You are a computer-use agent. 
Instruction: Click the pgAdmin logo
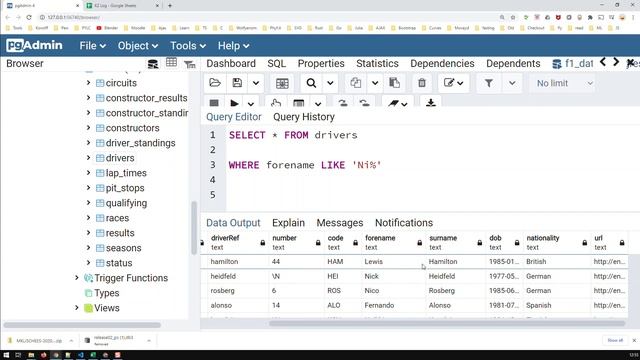tap(34, 45)
